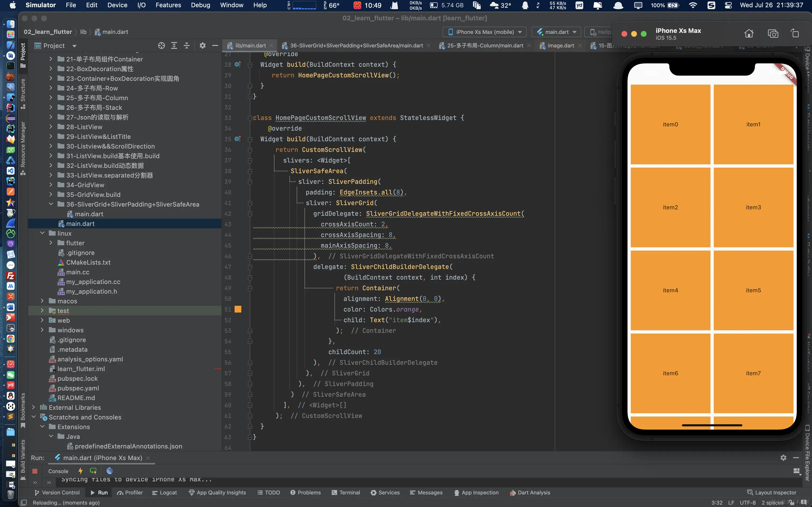Click the Collapse All icon in Project panel
The height and width of the screenshot is (507, 812).
(x=187, y=46)
